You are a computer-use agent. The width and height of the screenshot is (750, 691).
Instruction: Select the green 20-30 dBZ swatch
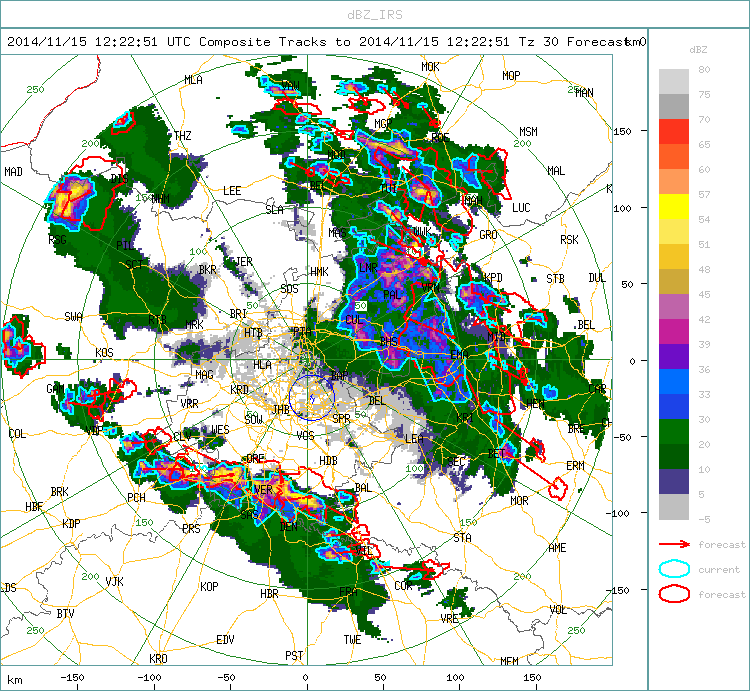pyautogui.click(x=674, y=431)
